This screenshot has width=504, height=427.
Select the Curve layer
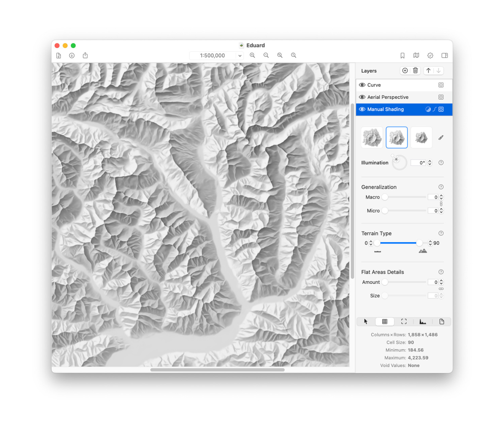tap(375, 85)
